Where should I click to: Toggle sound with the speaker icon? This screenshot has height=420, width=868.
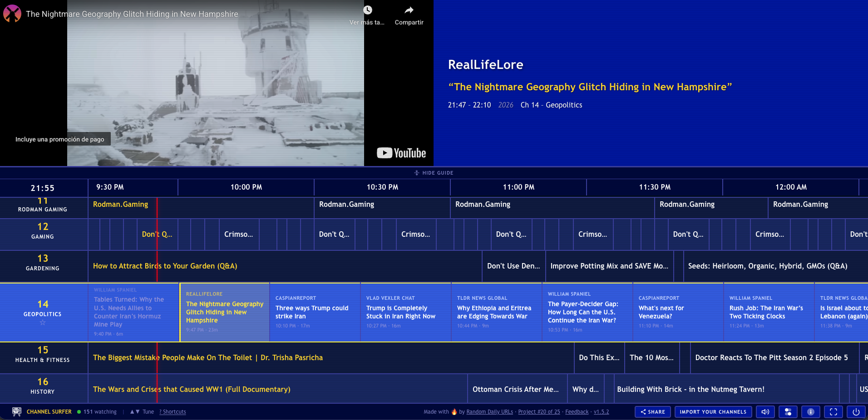(765, 412)
